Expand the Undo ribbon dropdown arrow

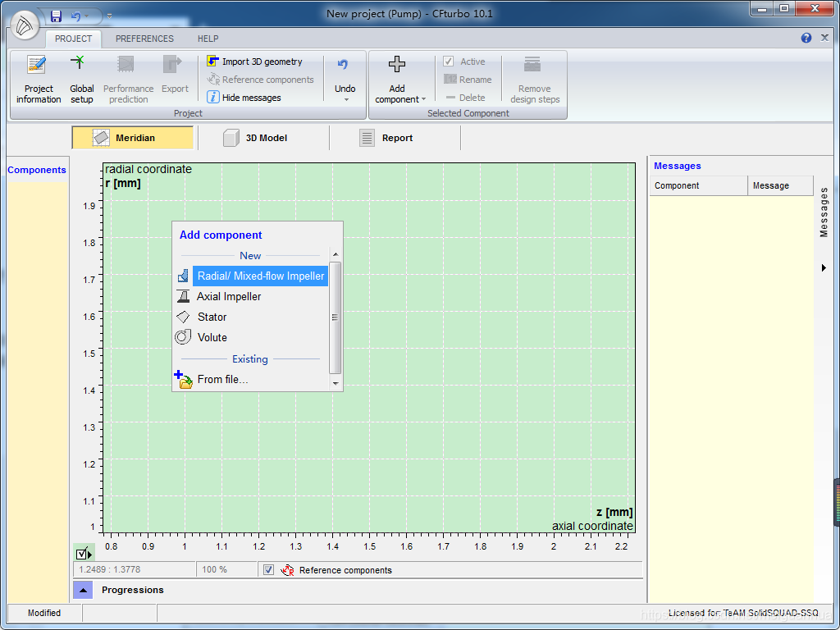tap(346, 100)
